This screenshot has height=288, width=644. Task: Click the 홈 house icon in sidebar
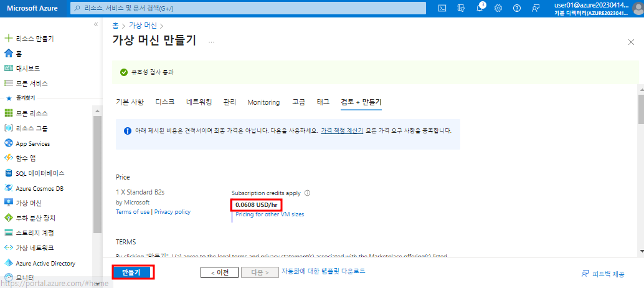coord(8,54)
